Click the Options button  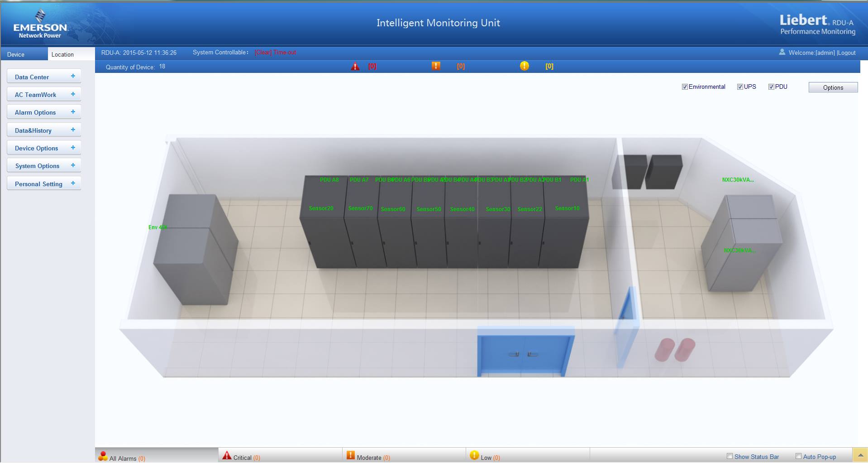(x=833, y=87)
